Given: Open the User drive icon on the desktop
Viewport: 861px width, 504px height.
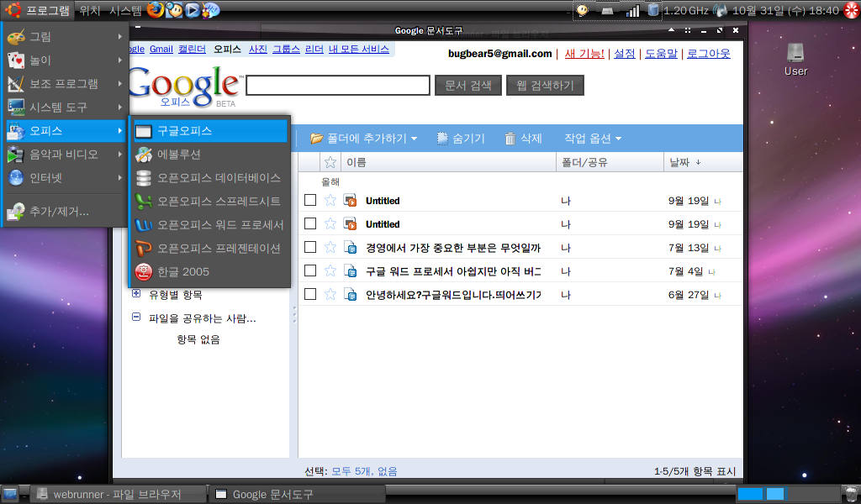Looking at the screenshot, I should (x=795, y=60).
